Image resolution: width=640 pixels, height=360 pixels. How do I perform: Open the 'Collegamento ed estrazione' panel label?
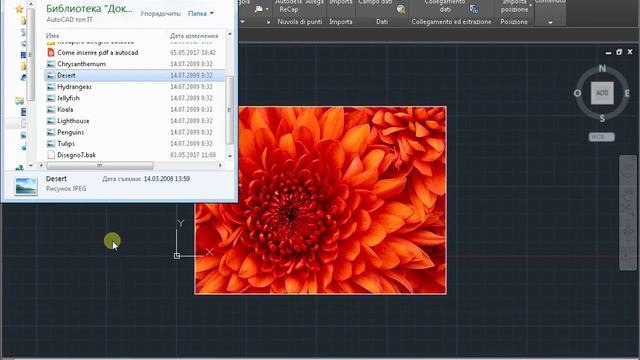coord(451,22)
